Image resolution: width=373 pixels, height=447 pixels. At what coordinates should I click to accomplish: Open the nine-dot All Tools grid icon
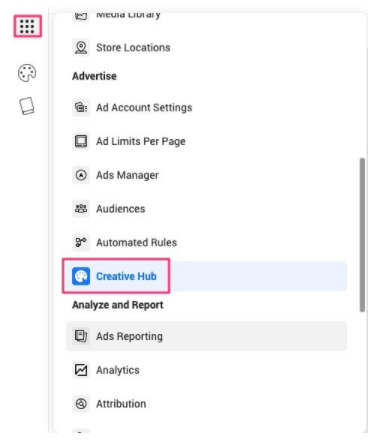pos(27,26)
